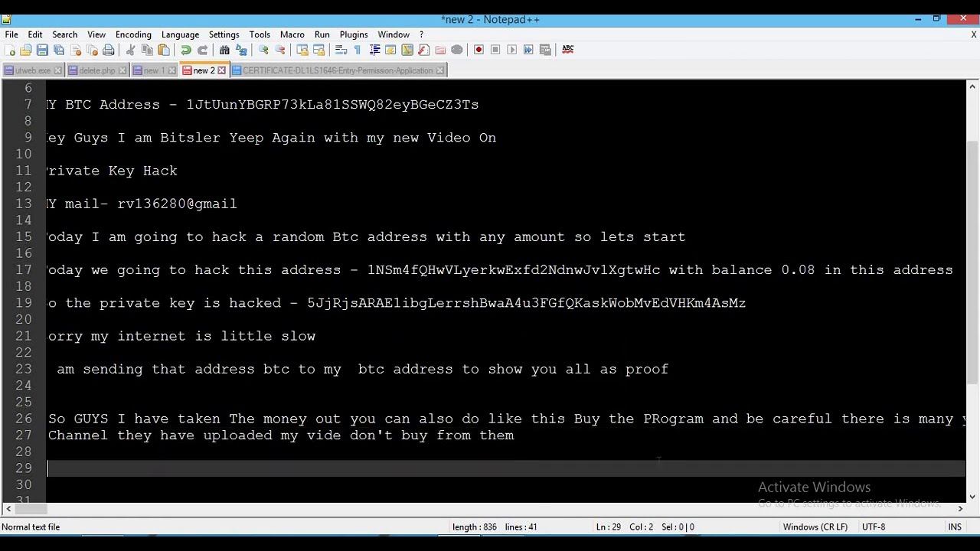Open the Window menu
Image resolution: width=980 pixels, height=551 pixels.
click(x=394, y=34)
